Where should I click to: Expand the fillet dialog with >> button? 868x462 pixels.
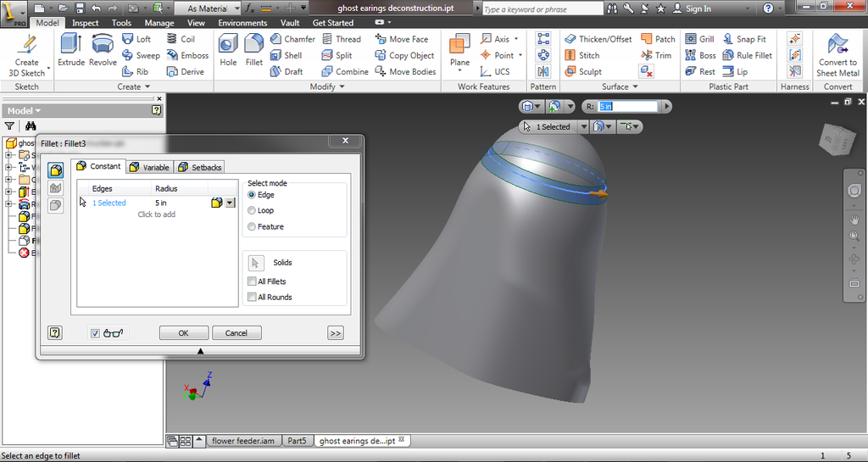(336, 333)
